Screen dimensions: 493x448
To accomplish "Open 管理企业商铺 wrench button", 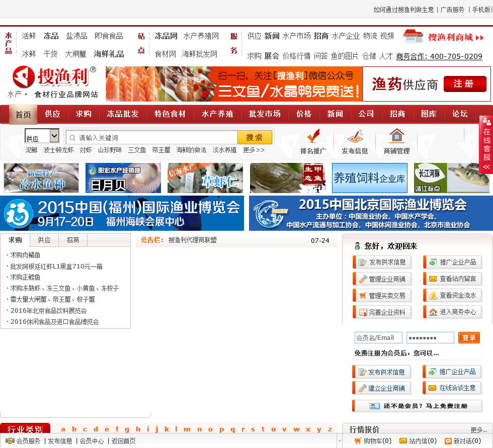I will (x=382, y=279).
